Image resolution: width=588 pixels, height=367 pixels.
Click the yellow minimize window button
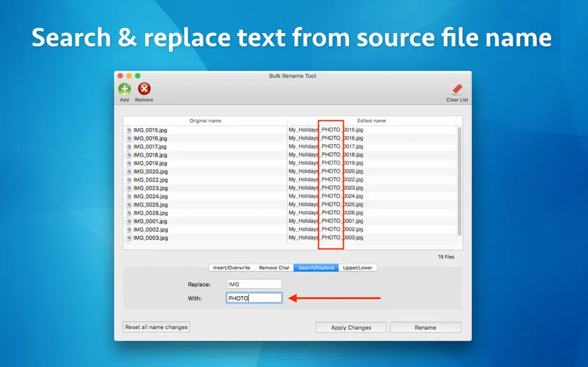[129, 76]
